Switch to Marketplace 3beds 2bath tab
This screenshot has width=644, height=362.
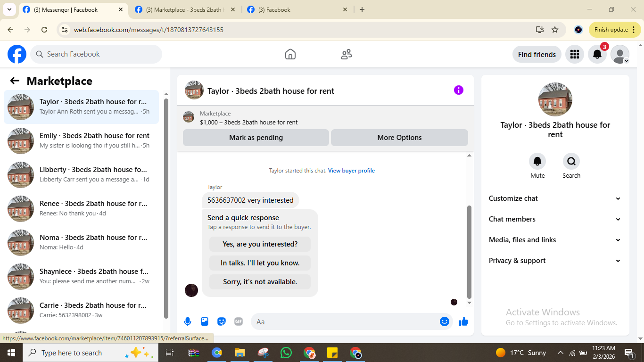tap(184, 9)
